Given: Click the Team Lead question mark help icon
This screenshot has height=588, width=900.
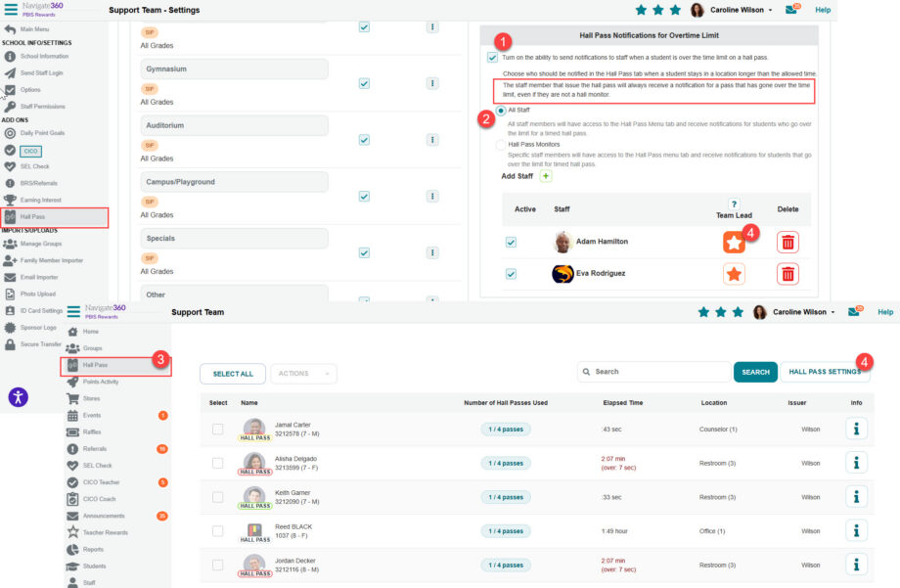Looking at the screenshot, I should point(734,204).
